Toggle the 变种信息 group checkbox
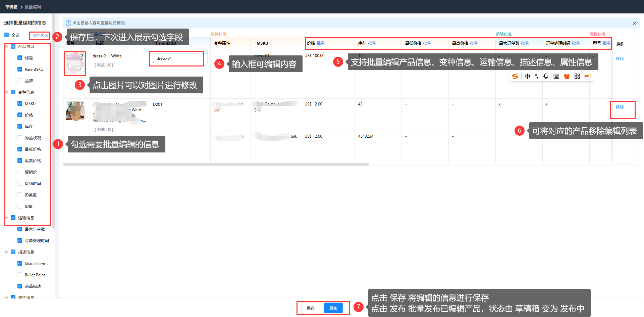Viewport: 644px width, 317px height. click(x=13, y=92)
